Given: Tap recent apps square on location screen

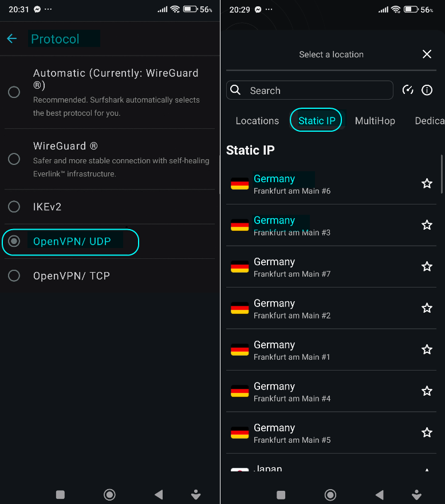Looking at the screenshot, I should point(281,495).
